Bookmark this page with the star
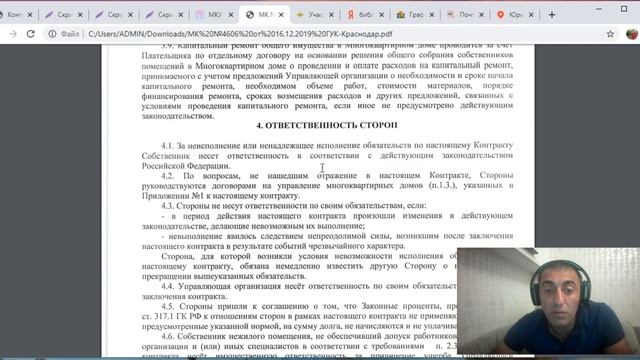Viewport: 640px width, 360px height. [x=610, y=34]
